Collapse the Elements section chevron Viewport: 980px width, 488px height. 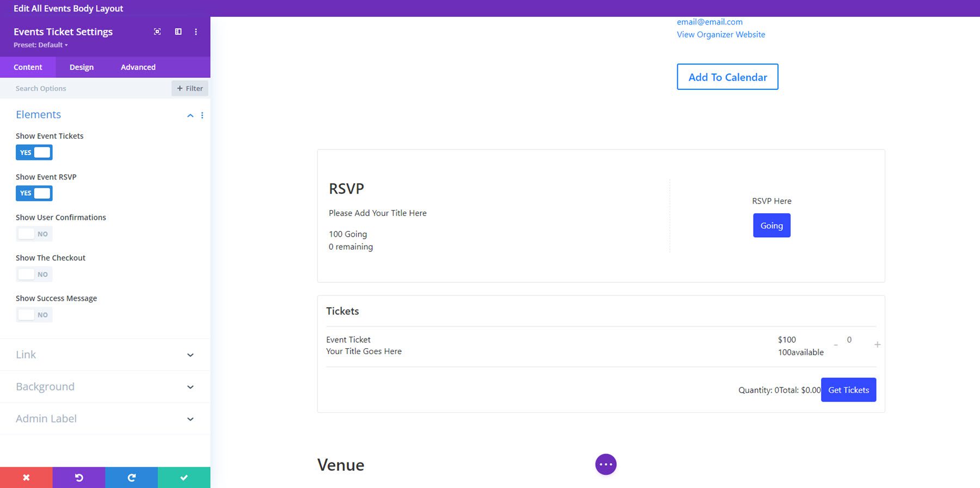pos(190,115)
